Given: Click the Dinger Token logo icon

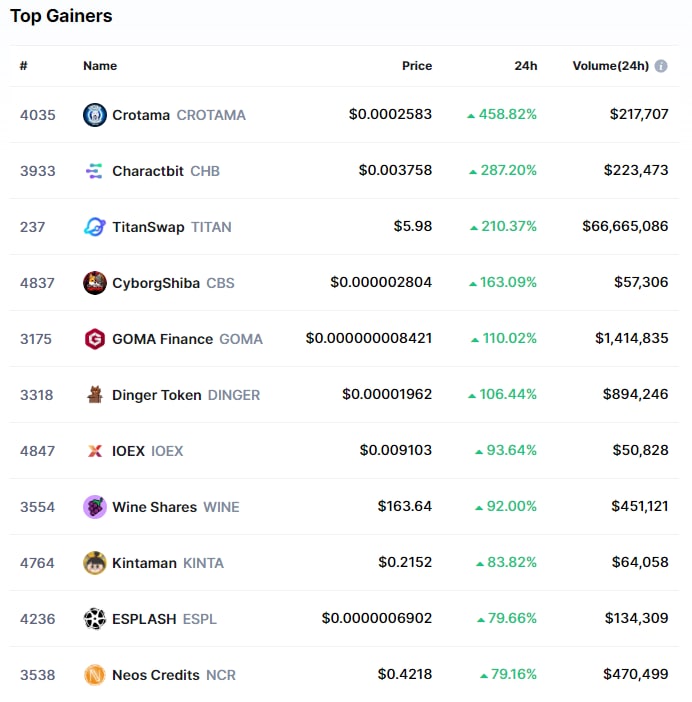Looking at the screenshot, I should 94,395.
